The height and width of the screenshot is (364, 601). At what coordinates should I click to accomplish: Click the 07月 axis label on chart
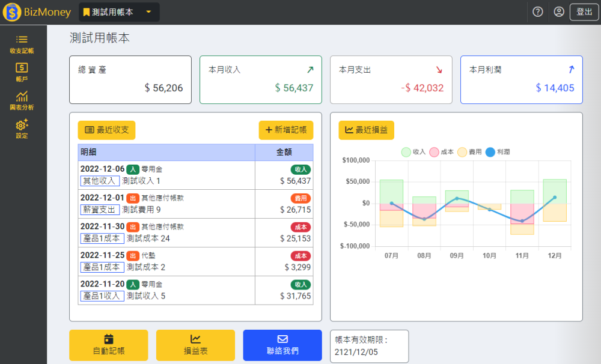[x=391, y=255]
